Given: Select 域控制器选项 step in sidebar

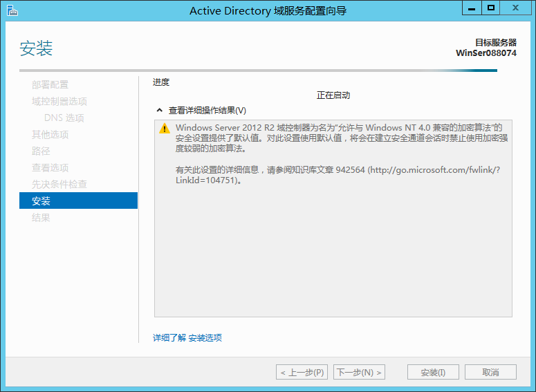Looking at the screenshot, I should pos(59,102).
